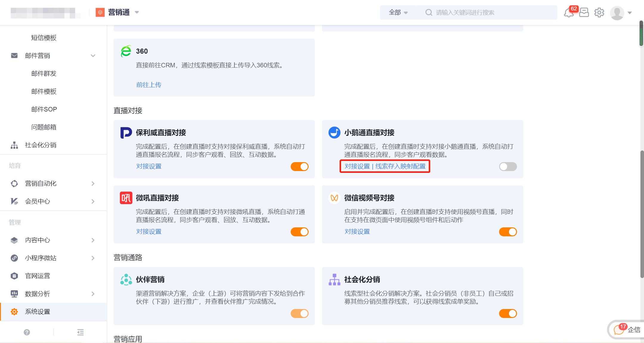Click the 社会化分销 purple card icon
The width and height of the screenshot is (644, 343).
pyautogui.click(x=334, y=280)
